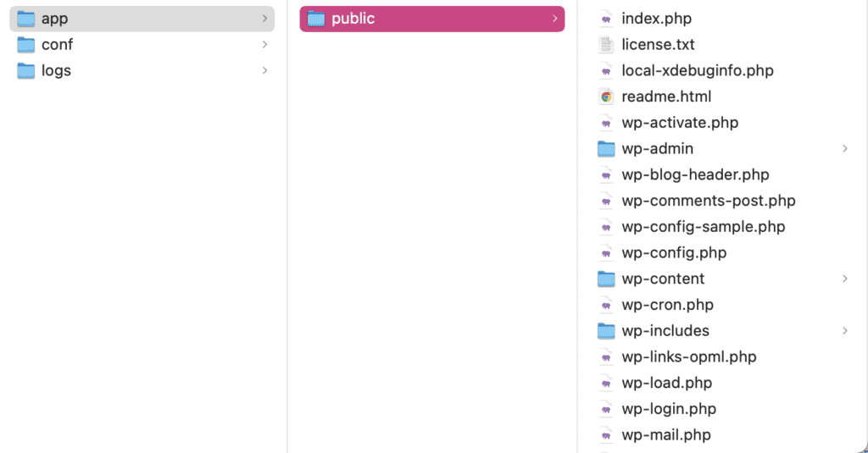
Task: Select the 'wp-content' folder name
Action: 663,279
